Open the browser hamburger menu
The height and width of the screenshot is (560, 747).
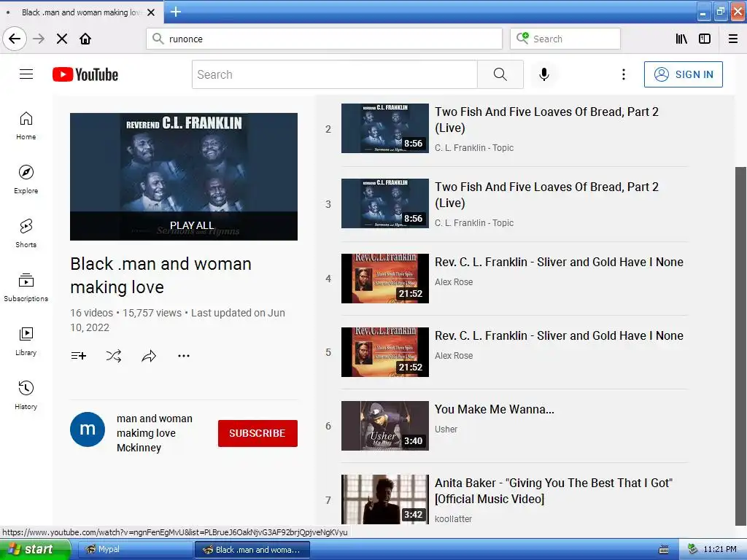tap(733, 39)
